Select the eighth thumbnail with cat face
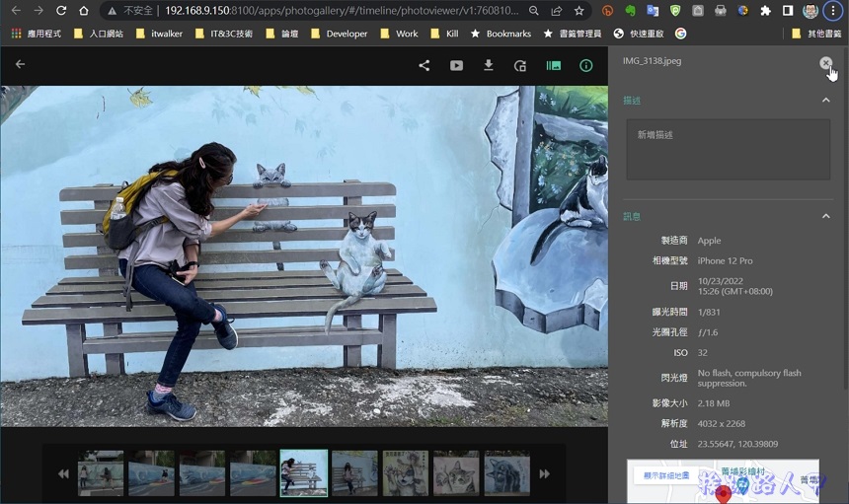The image size is (849, 504). point(456,473)
